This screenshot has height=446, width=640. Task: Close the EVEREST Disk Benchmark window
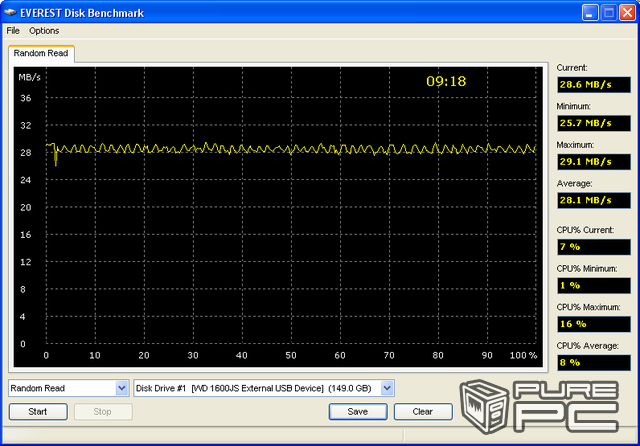click(627, 13)
